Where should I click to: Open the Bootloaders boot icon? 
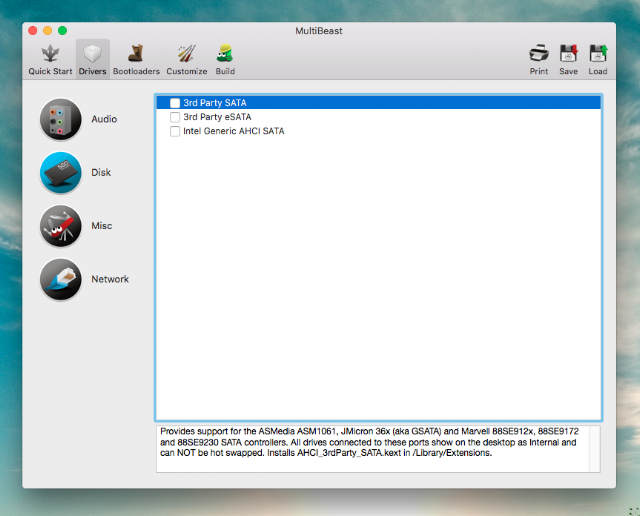(136, 53)
